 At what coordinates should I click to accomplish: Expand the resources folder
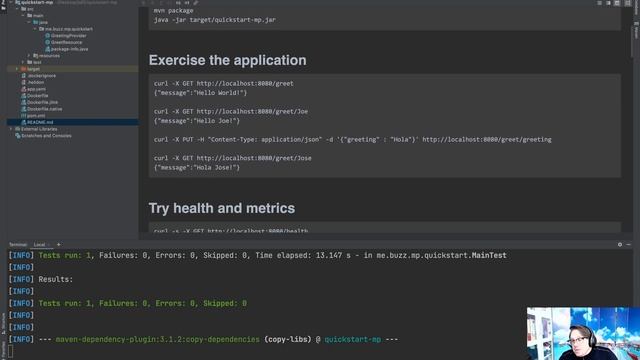(29, 56)
